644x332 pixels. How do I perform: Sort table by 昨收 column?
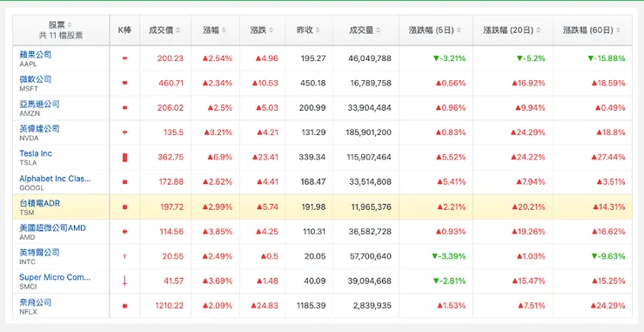pos(309,30)
